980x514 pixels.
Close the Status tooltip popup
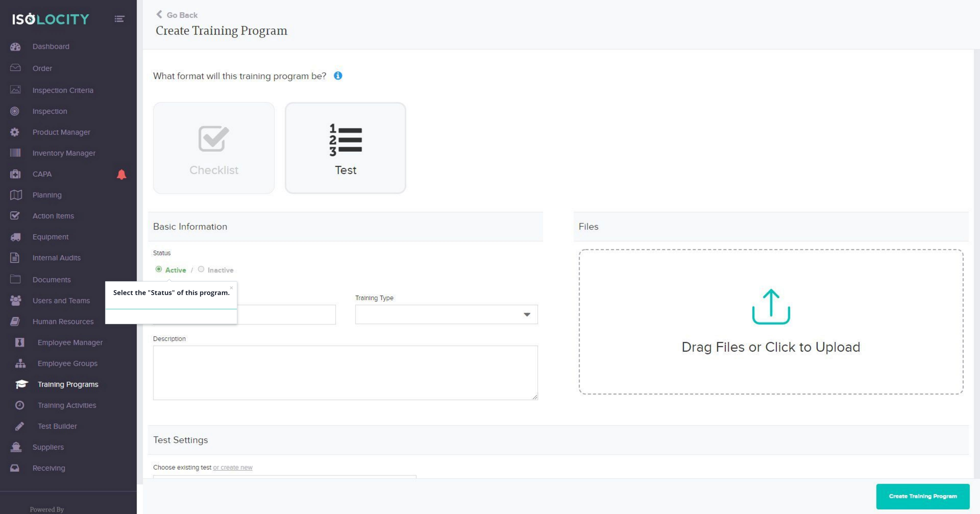pos(231,288)
